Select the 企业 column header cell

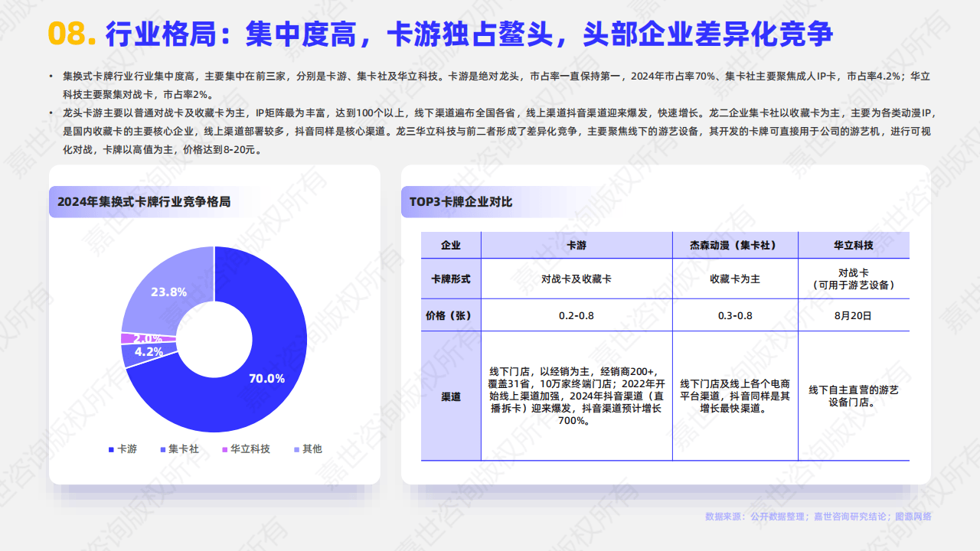point(452,245)
